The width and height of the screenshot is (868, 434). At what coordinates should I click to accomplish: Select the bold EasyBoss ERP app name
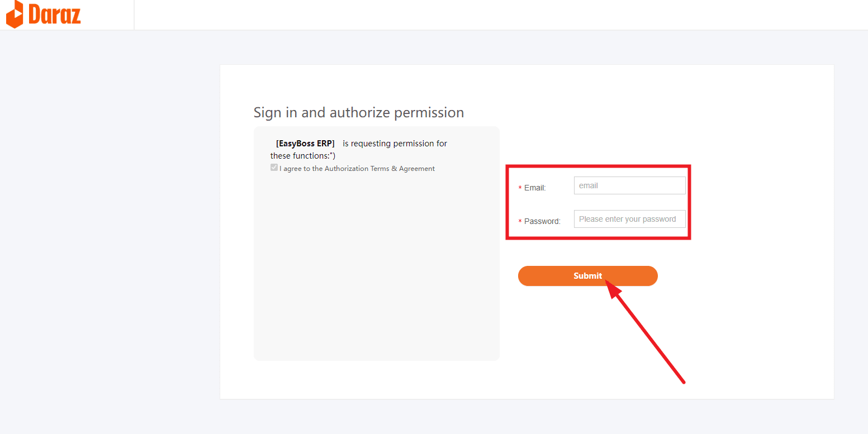(x=305, y=144)
